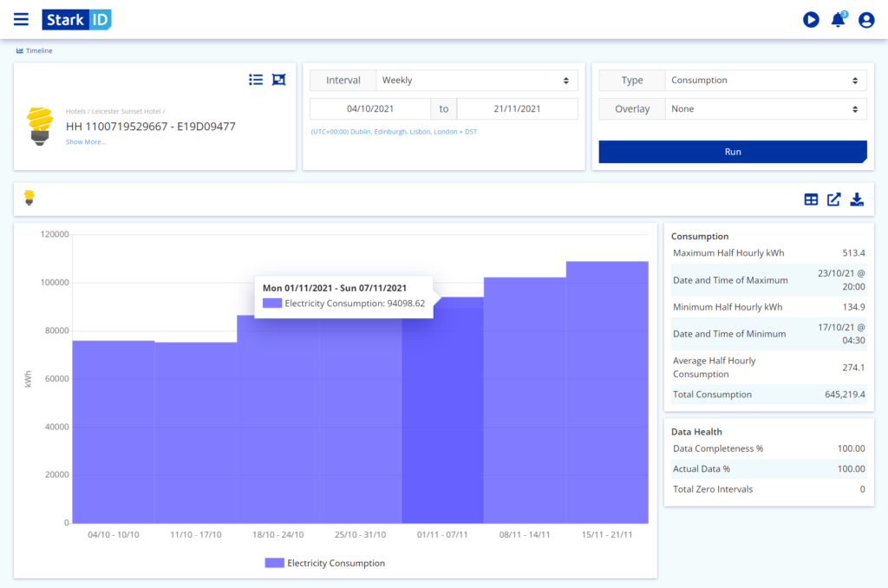Open the Type dropdown showing Consumption
The width and height of the screenshot is (888, 588).
coord(767,80)
